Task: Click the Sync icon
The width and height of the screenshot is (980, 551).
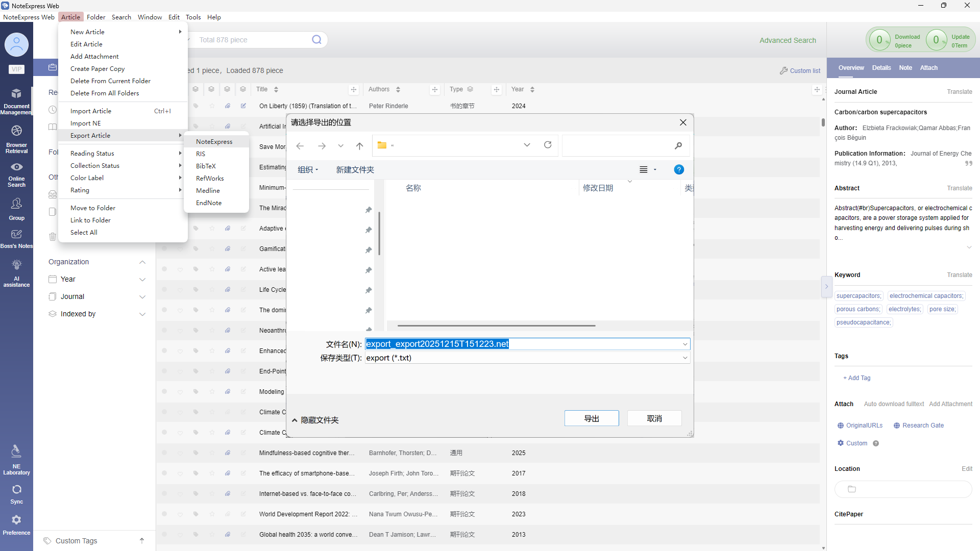Action: coord(16,490)
